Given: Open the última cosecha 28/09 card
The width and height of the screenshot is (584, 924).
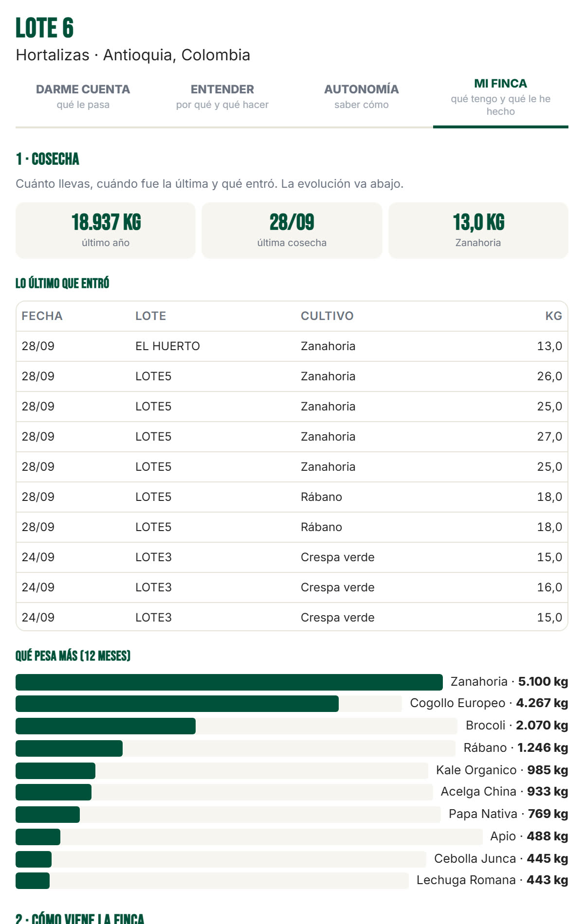Looking at the screenshot, I should coord(292,230).
